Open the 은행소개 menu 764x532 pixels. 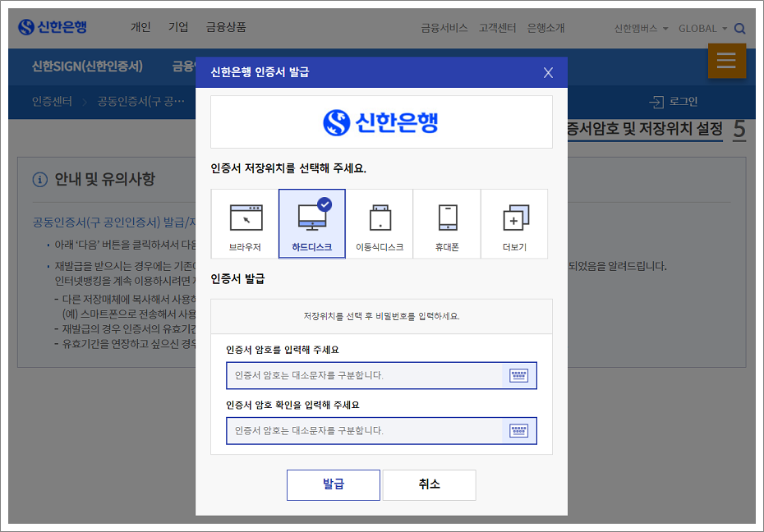[x=546, y=28]
